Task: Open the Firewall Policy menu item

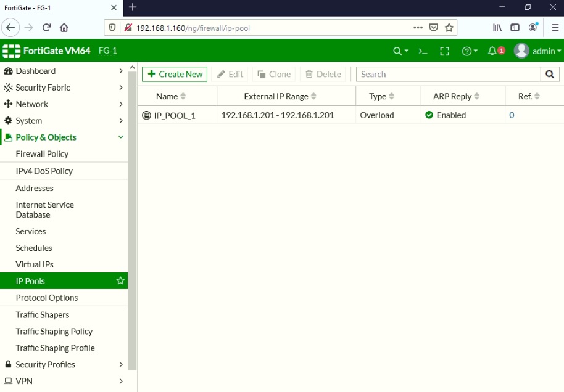Action: coord(41,153)
